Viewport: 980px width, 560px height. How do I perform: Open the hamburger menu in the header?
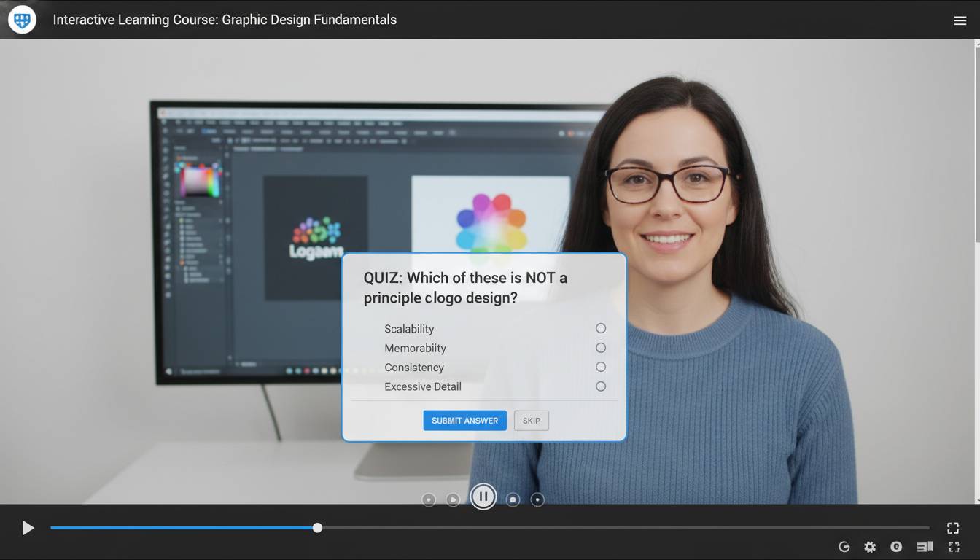960,20
